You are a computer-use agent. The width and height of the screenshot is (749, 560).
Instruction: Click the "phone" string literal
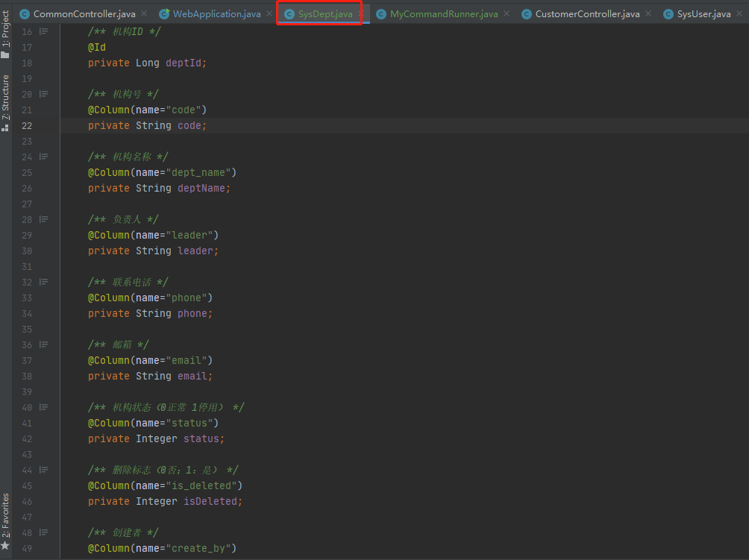[x=187, y=298]
